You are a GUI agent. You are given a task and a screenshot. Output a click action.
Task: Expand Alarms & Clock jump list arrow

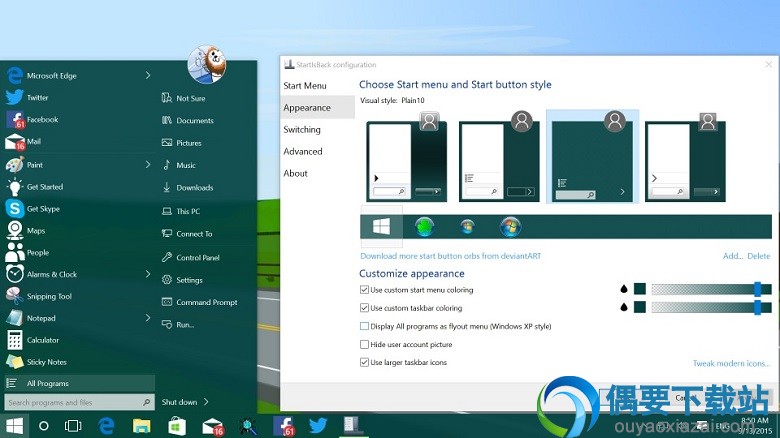(x=148, y=274)
